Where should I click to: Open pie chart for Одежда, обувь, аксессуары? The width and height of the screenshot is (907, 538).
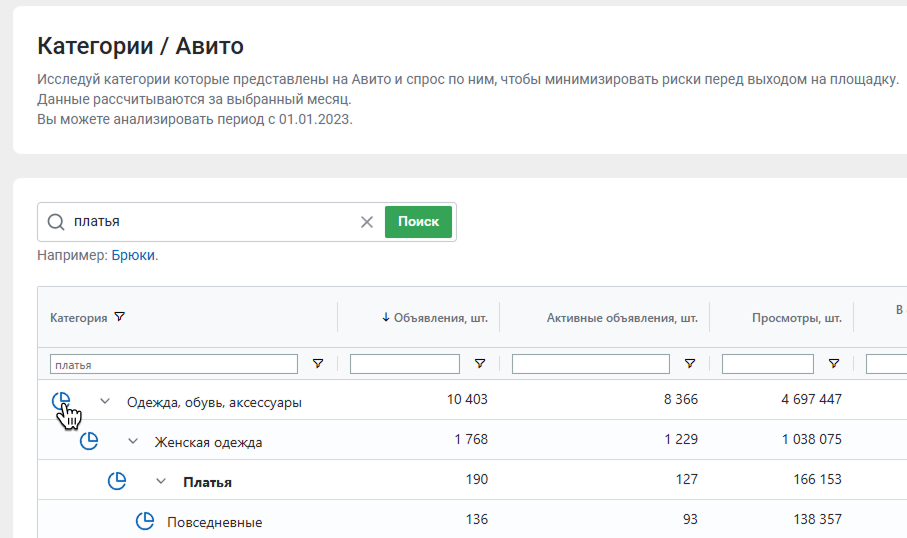(61, 401)
